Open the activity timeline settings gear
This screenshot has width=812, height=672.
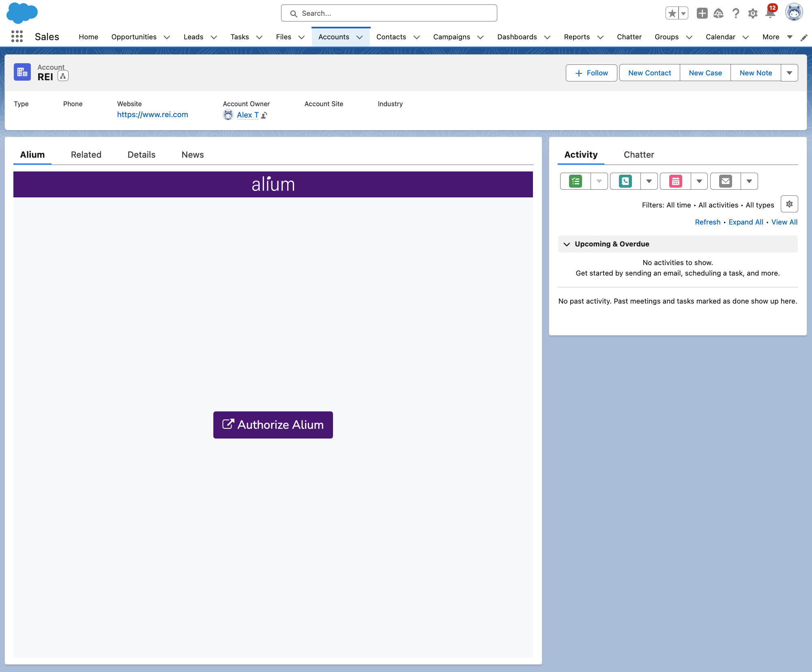point(789,204)
